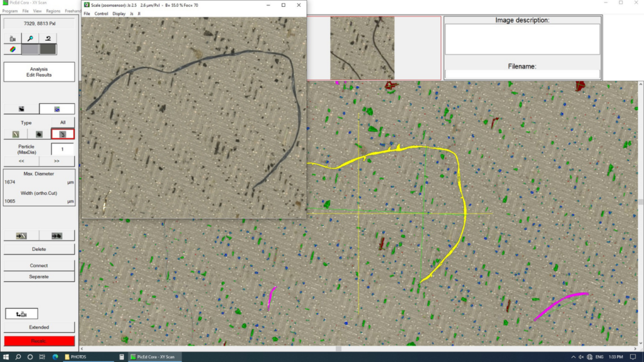Open the Display menu in Scale window

coord(119,14)
